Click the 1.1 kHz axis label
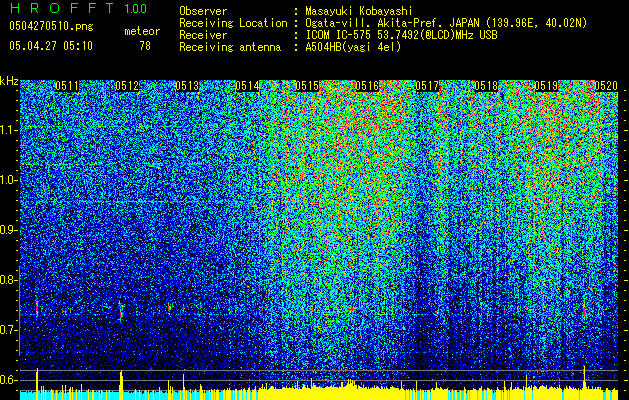The height and width of the screenshot is (400, 629). tap(9, 130)
